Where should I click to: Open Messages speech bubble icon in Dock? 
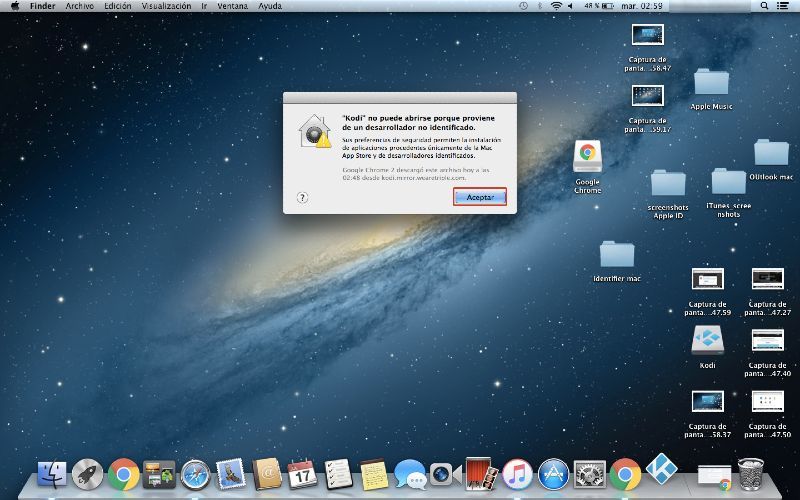(410, 474)
